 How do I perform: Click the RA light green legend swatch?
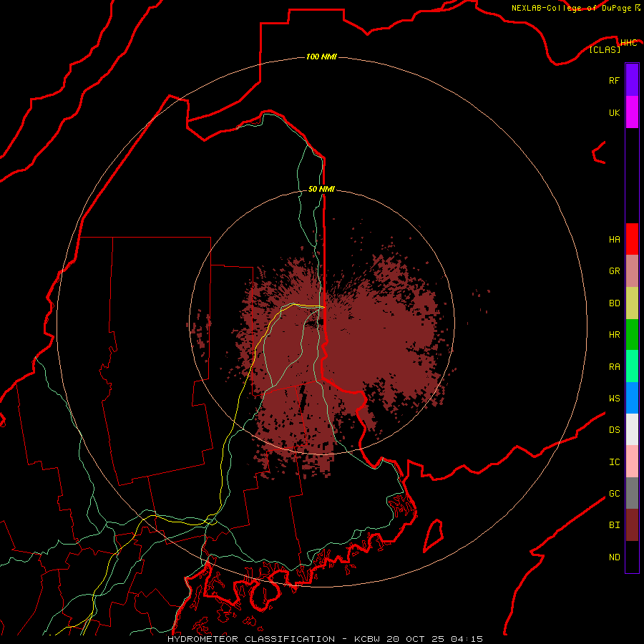pyautogui.click(x=632, y=366)
